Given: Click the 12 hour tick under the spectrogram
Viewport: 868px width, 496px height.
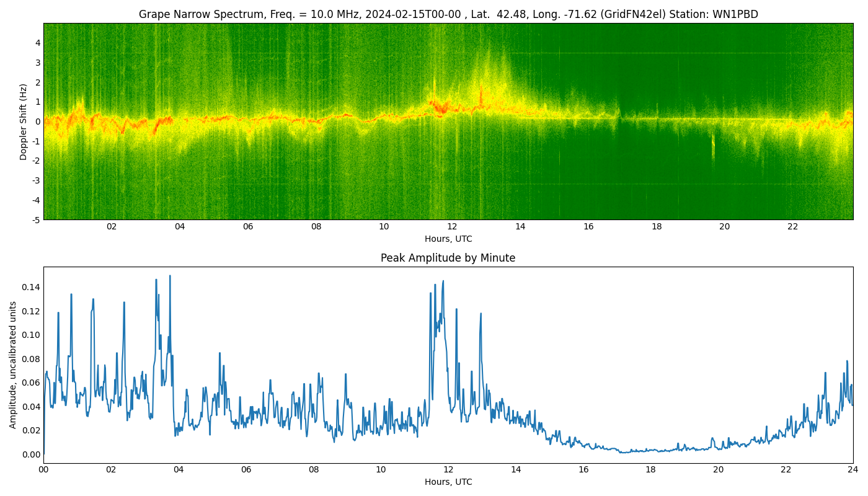Looking at the screenshot, I should click(452, 227).
